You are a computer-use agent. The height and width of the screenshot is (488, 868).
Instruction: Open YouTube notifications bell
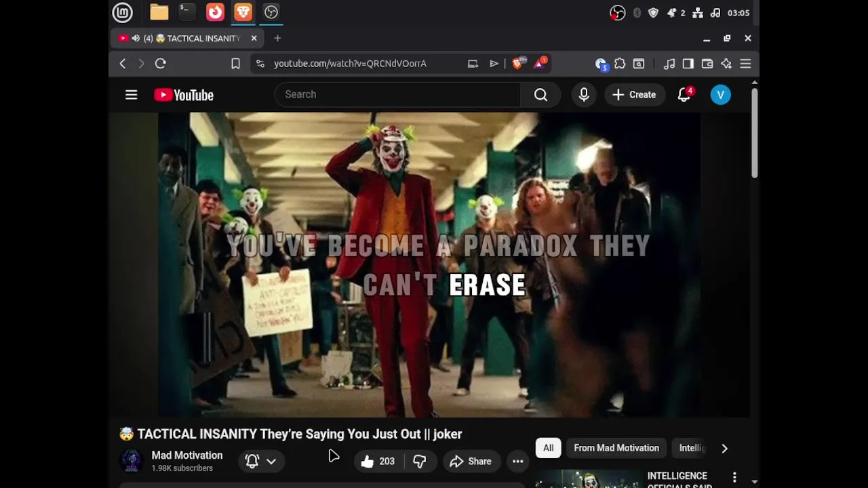684,95
